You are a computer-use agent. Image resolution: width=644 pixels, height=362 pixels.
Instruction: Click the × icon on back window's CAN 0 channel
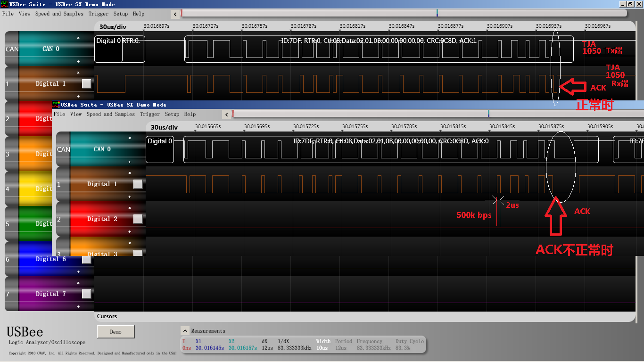78,37
